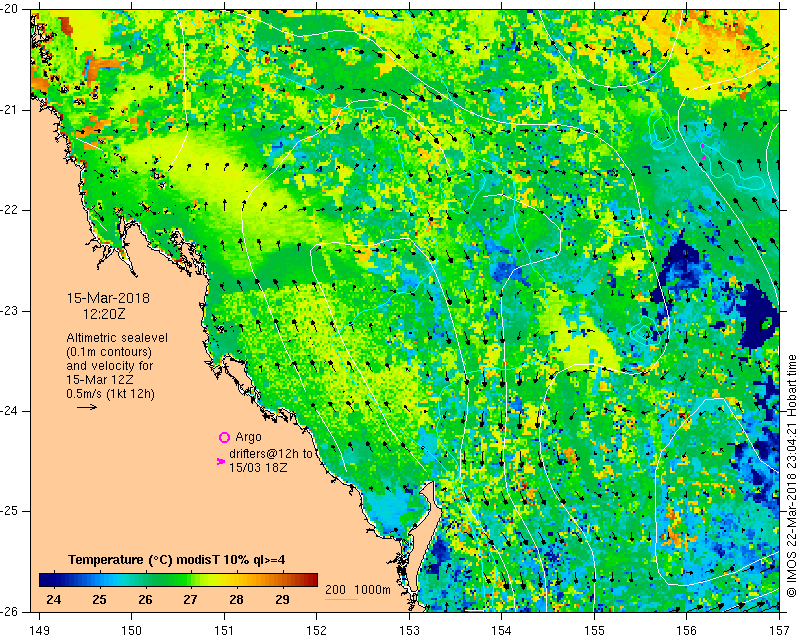Click the '26' color bar label
The height and width of the screenshot is (640, 800).
pyautogui.click(x=145, y=600)
